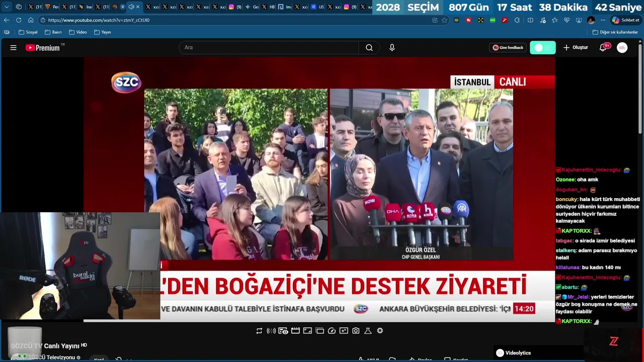Go back with the browser back arrow
Screen dimensions: 644x362
7,20
